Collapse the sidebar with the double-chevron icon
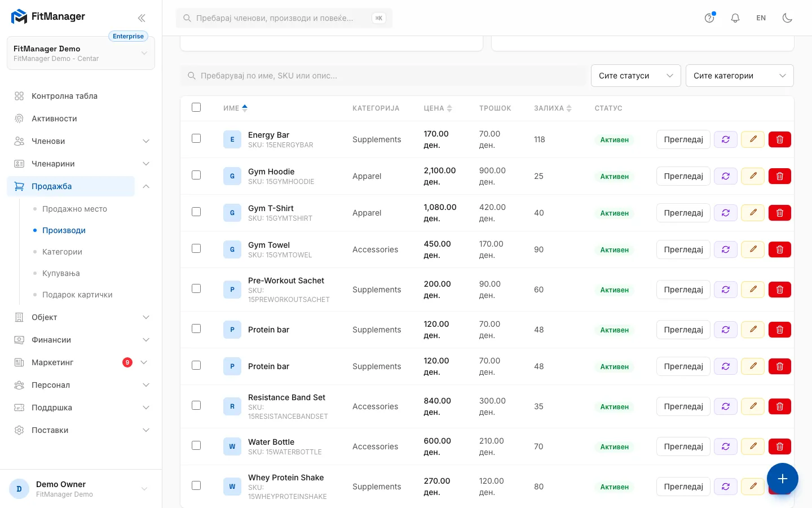Viewport: 812px width, 508px height. tap(142, 18)
